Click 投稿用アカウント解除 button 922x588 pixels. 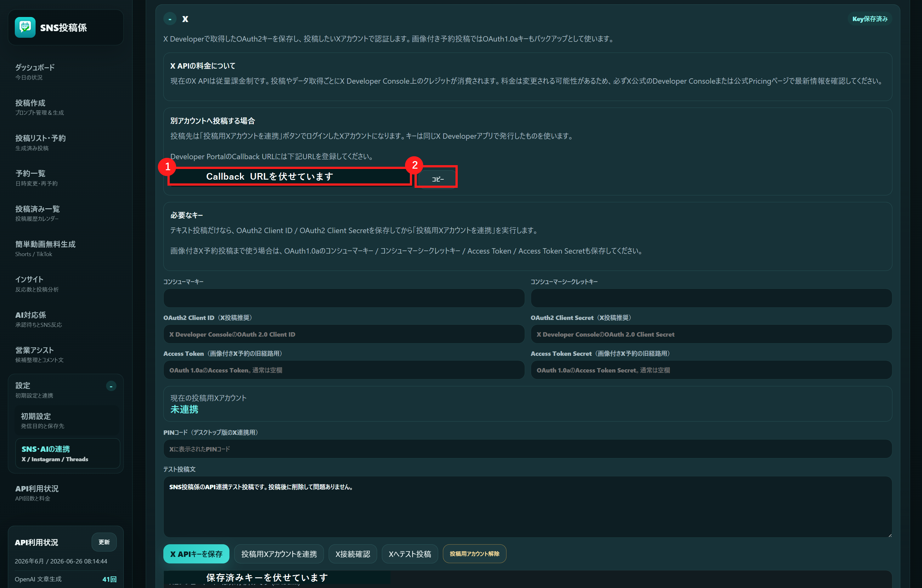(x=474, y=554)
